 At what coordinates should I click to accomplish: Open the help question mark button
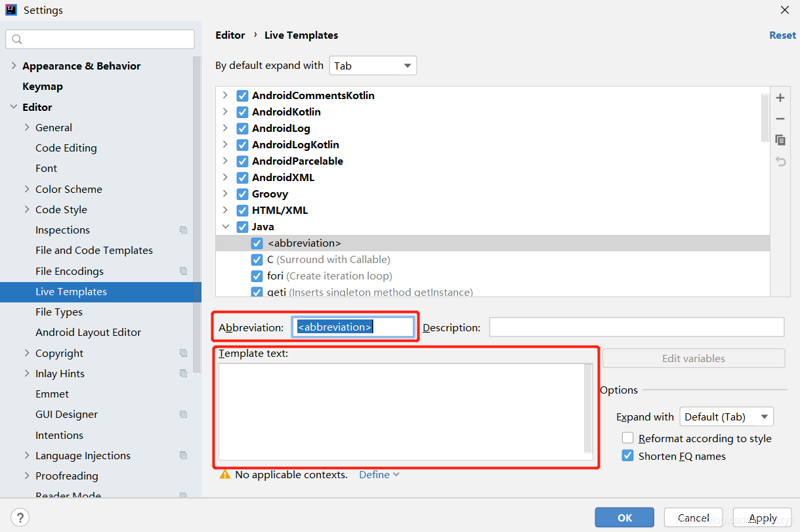(20, 517)
